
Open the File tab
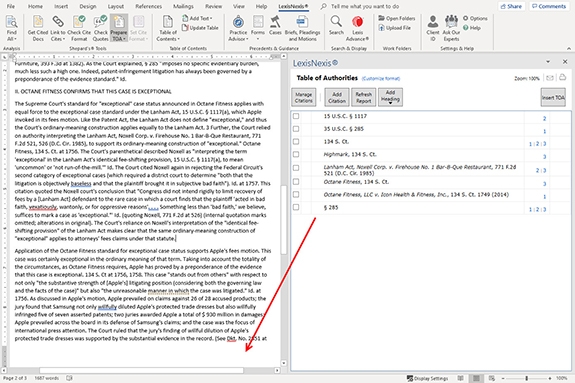click(11, 6)
